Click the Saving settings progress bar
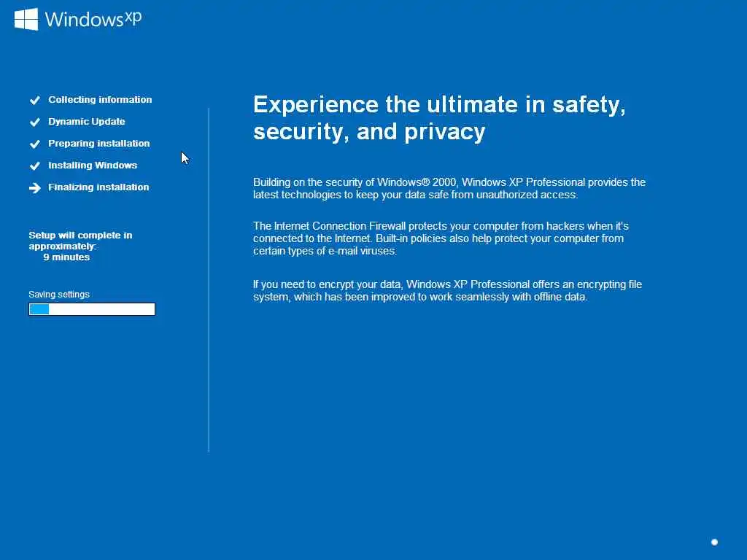Viewport: 747px width, 560px height. click(x=92, y=309)
